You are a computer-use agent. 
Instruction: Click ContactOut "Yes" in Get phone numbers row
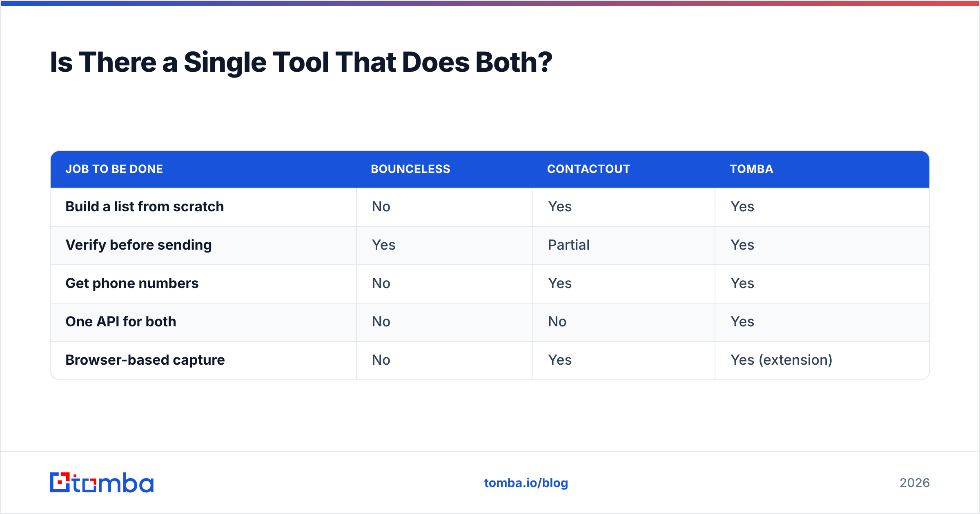pos(560,283)
